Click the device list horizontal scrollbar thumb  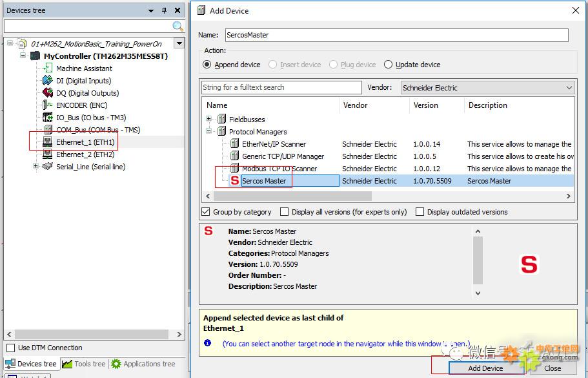292,196
